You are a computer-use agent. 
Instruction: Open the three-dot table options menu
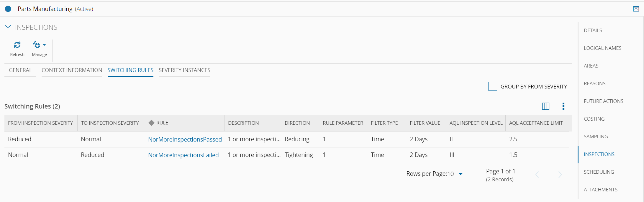click(563, 106)
